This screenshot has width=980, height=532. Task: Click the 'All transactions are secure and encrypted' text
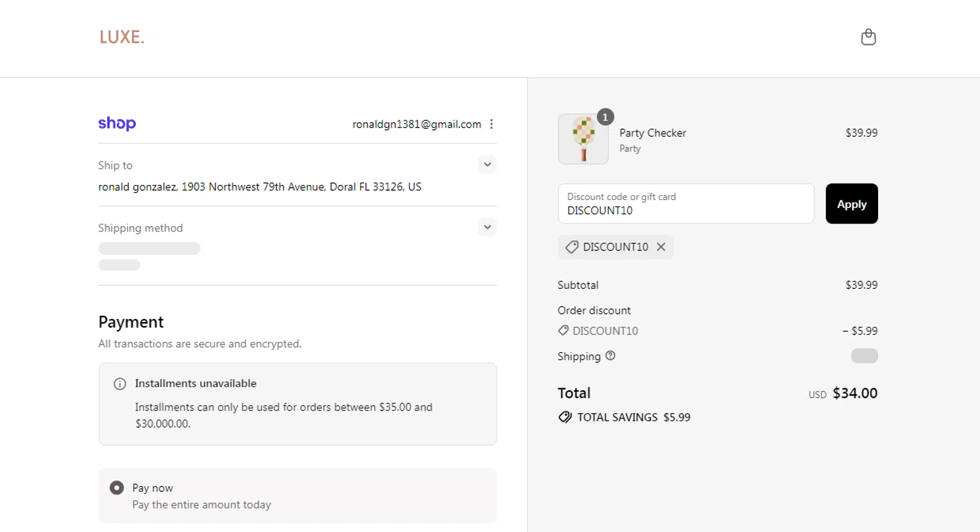[200, 344]
